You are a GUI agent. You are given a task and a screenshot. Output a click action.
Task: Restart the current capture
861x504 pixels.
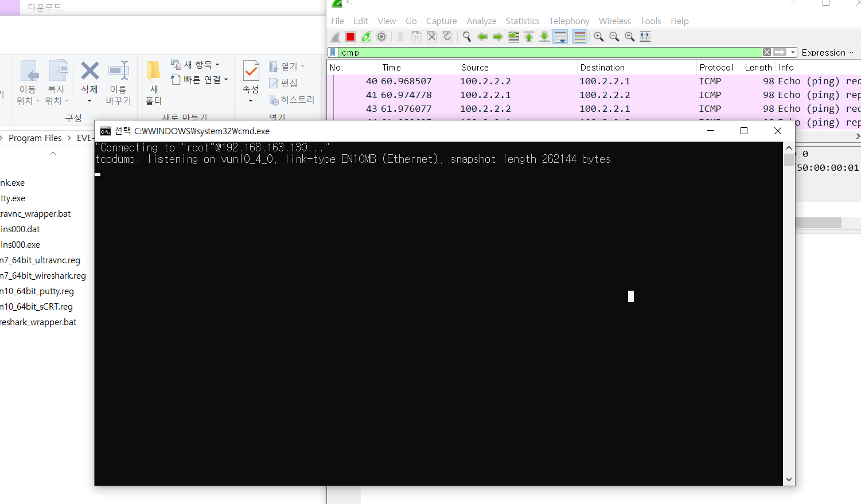(x=366, y=36)
